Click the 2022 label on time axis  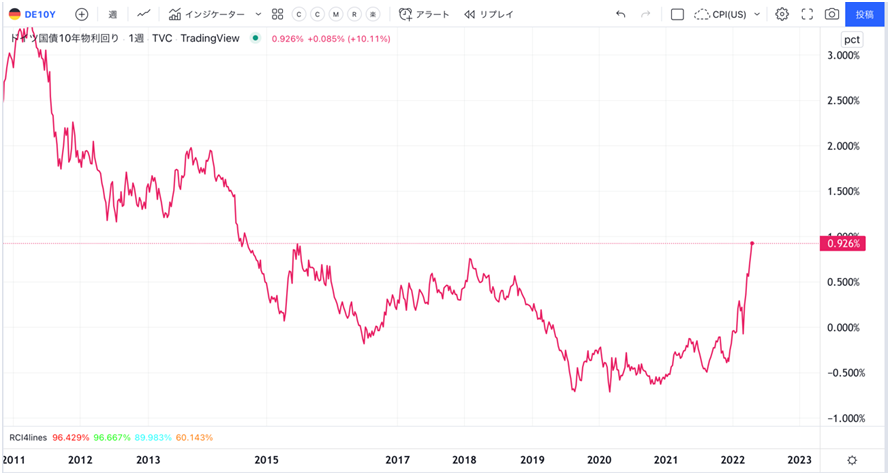coord(732,460)
